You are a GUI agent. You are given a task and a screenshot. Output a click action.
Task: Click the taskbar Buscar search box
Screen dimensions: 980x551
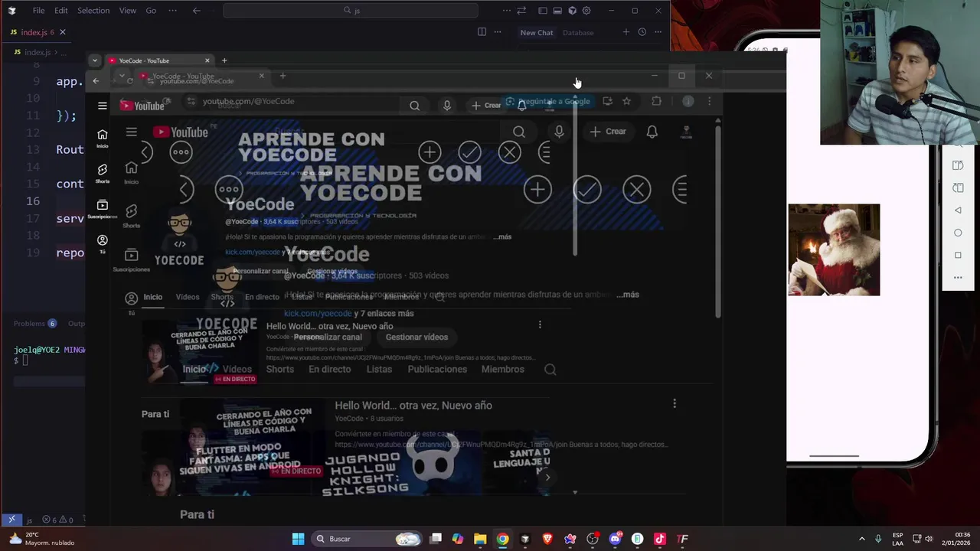point(367,539)
